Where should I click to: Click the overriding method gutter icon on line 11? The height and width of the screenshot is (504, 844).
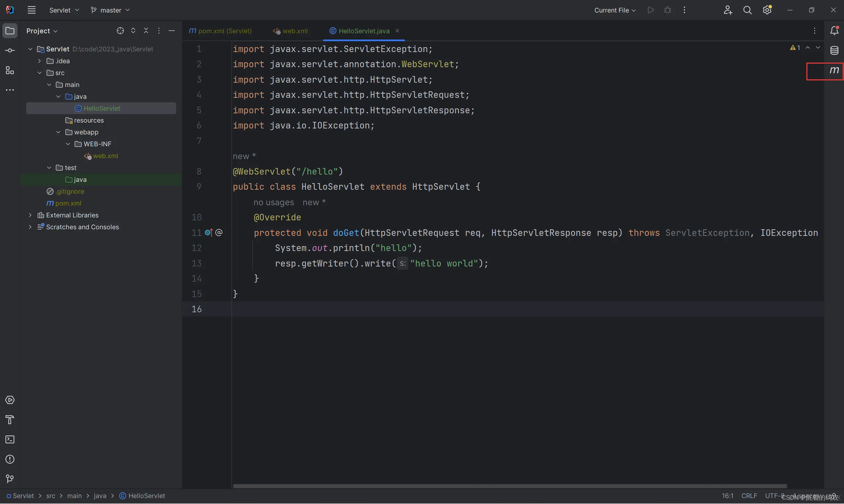point(208,233)
